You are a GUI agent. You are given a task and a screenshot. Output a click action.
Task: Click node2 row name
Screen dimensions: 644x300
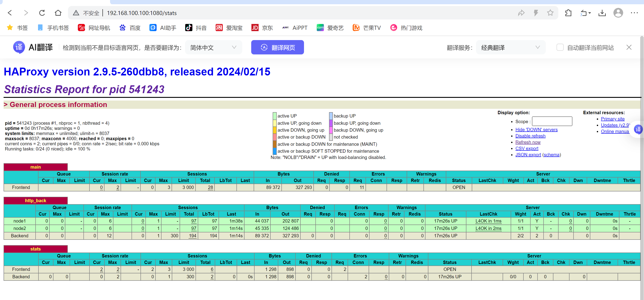point(19,228)
